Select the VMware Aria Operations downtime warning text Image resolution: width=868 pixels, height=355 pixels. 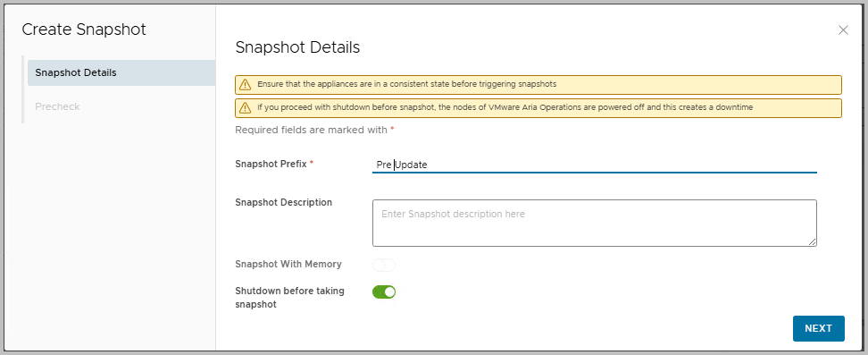click(505, 107)
